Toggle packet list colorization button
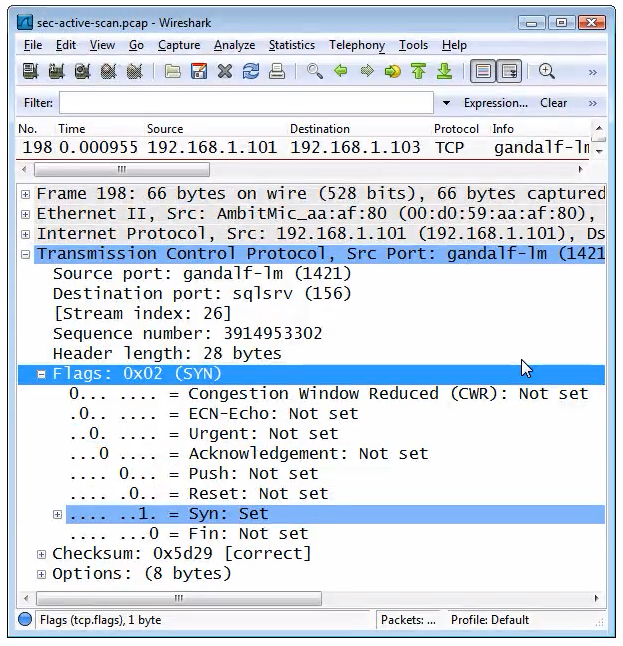623x646 pixels. 483,71
